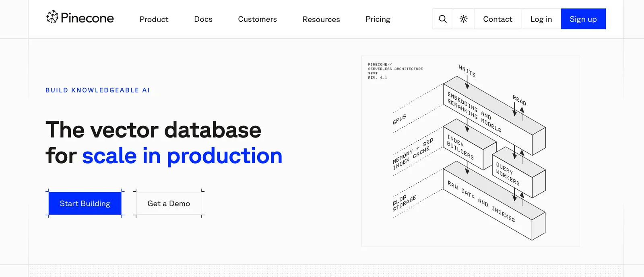Click the Get a Demo button
The width and height of the screenshot is (644, 277).
tap(169, 203)
